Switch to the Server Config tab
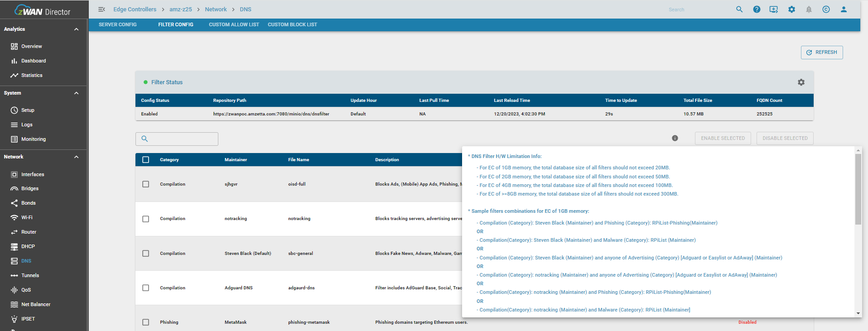868x331 pixels. pos(118,24)
